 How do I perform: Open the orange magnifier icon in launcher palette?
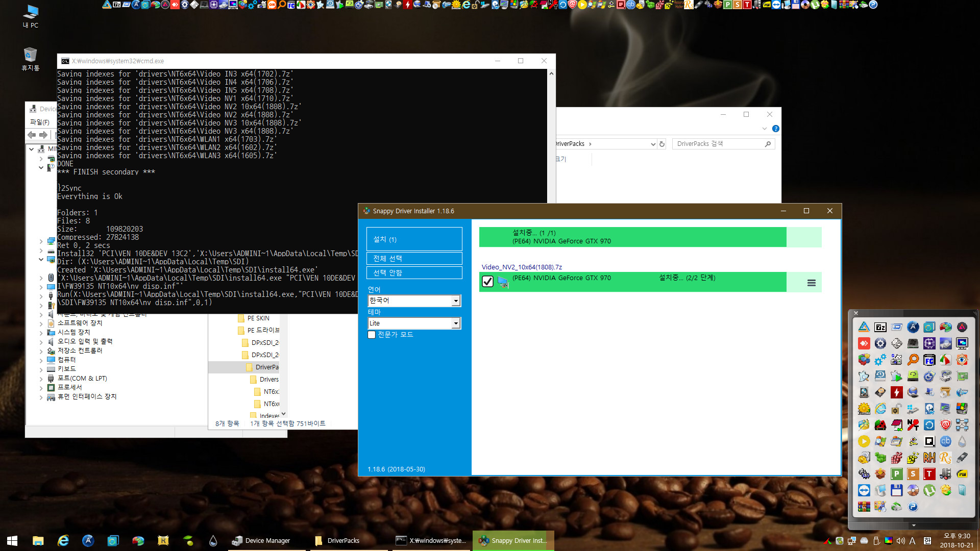(x=913, y=360)
